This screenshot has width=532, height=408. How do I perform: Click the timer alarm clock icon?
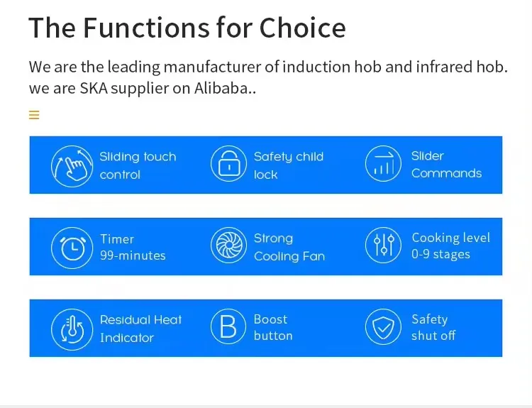[72, 247]
